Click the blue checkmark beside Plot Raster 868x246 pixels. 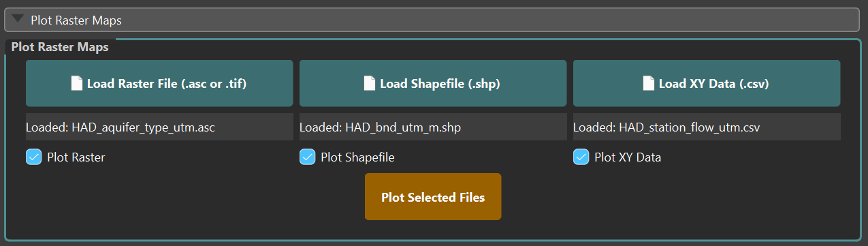click(34, 157)
